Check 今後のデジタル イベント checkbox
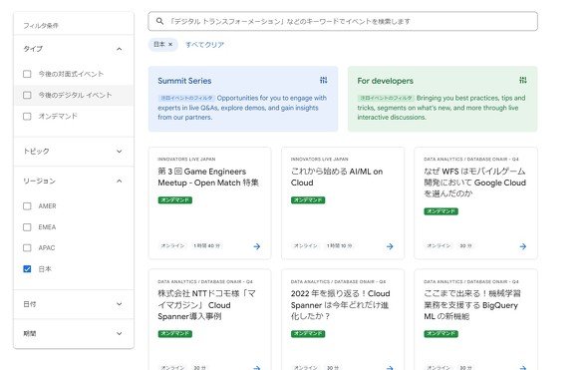This screenshot has width=588, height=370. pyautogui.click(x=27, y=95)
